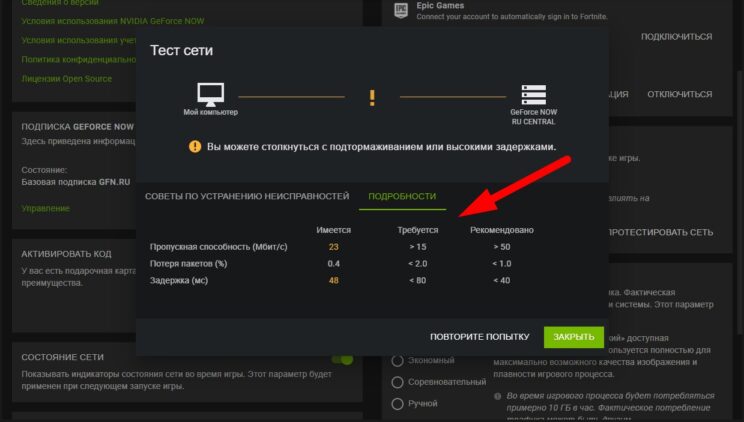Open Условия использования NVIDIA GeForce NOW link

pos(92,23)
